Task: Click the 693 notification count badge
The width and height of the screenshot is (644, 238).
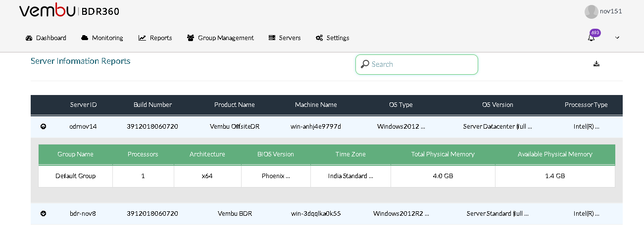Action: point(595,33)
